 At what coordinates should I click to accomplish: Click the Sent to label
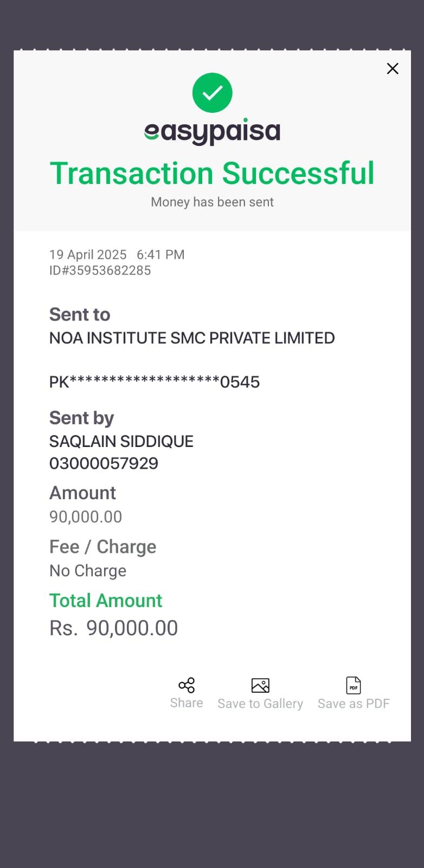(x=80, y=315)
